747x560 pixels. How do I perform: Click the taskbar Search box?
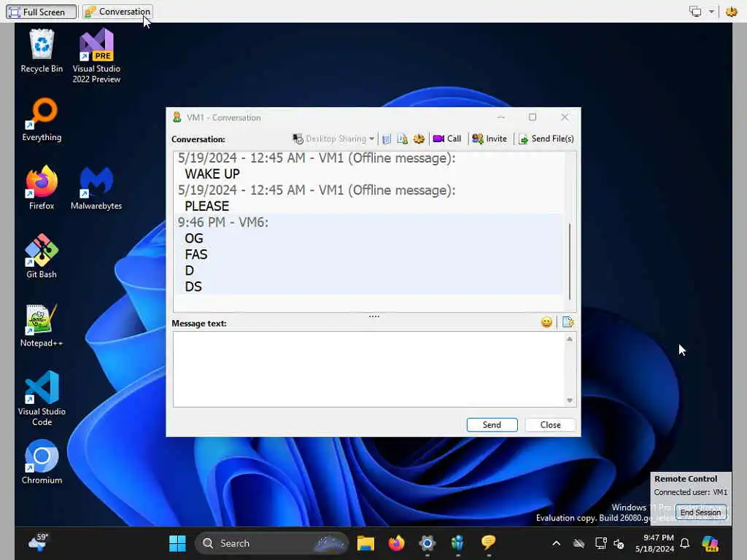[x=271, y=543]
